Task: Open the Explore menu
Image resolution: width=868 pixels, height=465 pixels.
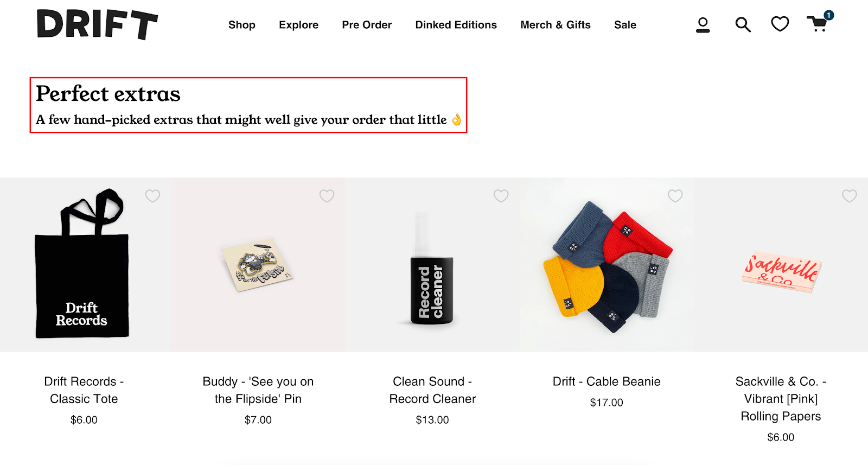Action: point(298,24)
